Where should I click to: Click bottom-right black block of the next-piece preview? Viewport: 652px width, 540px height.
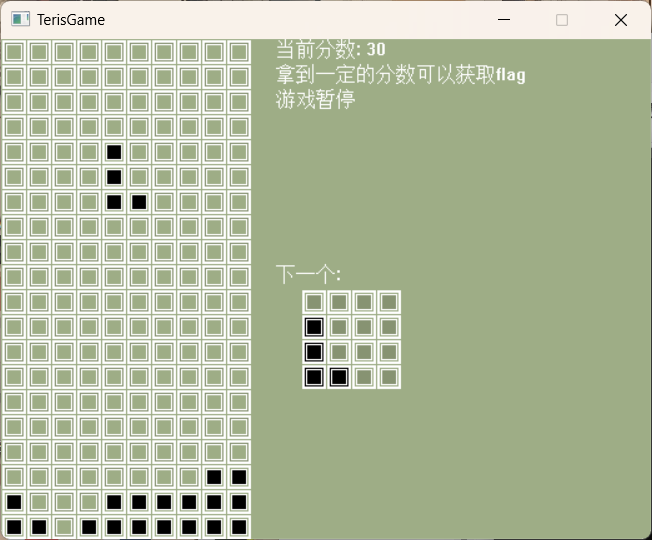(x=339, y=377)
